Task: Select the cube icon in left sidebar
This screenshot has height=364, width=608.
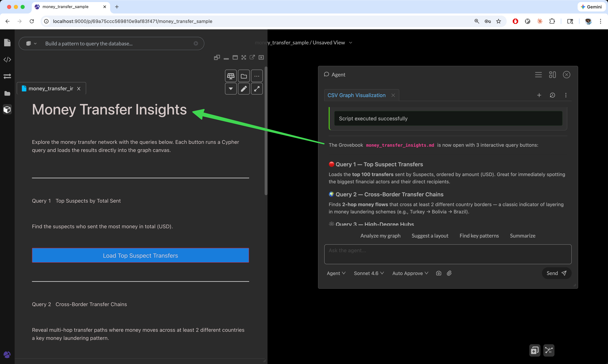Action: [7, 109]
